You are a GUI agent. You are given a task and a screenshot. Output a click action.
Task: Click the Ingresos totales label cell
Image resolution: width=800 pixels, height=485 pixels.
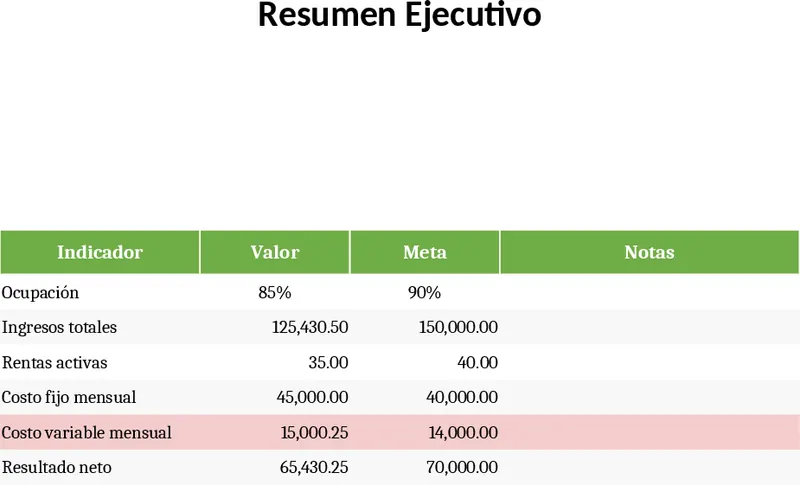pyautogui.click(x=60, y=327)
